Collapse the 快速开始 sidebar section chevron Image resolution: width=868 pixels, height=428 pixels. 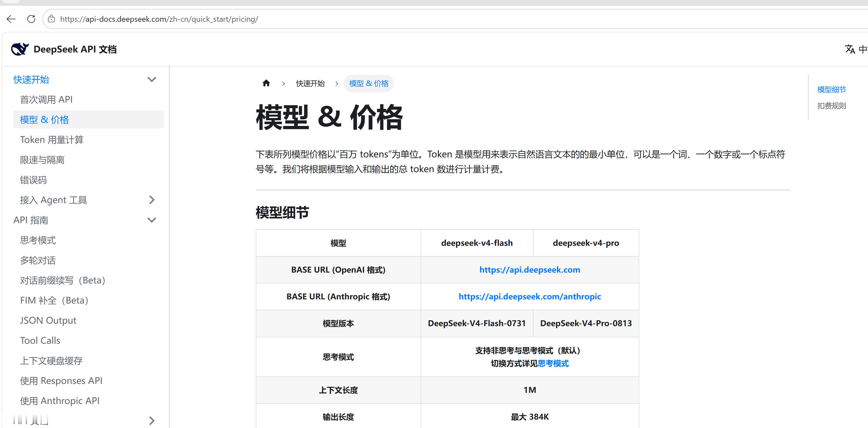click(x=152, y=80)
